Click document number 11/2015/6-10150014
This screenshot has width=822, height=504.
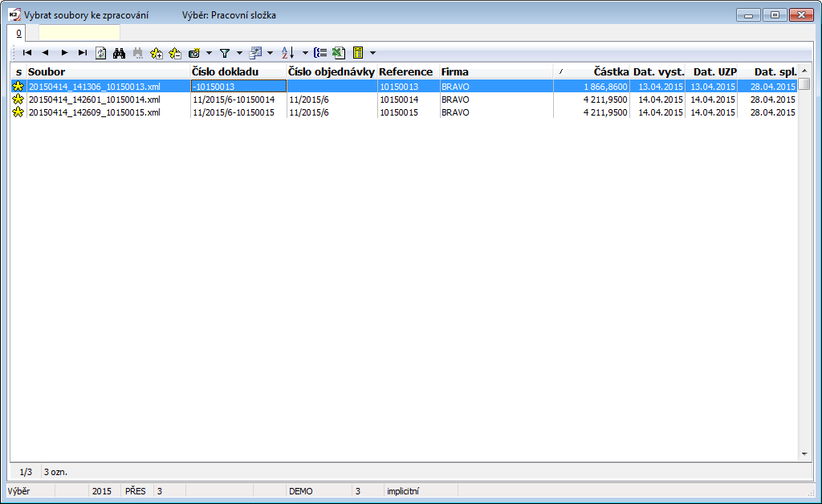click(x=234, y=100)
